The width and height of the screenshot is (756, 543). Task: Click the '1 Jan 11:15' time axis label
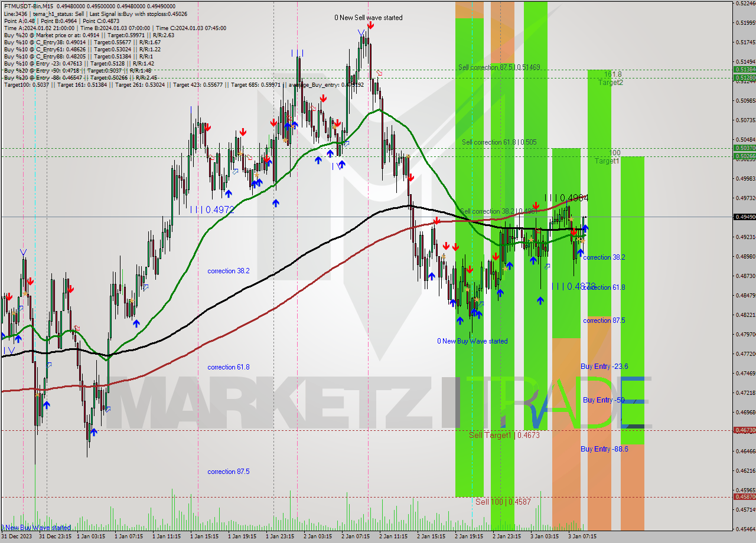tap(168, 537)
